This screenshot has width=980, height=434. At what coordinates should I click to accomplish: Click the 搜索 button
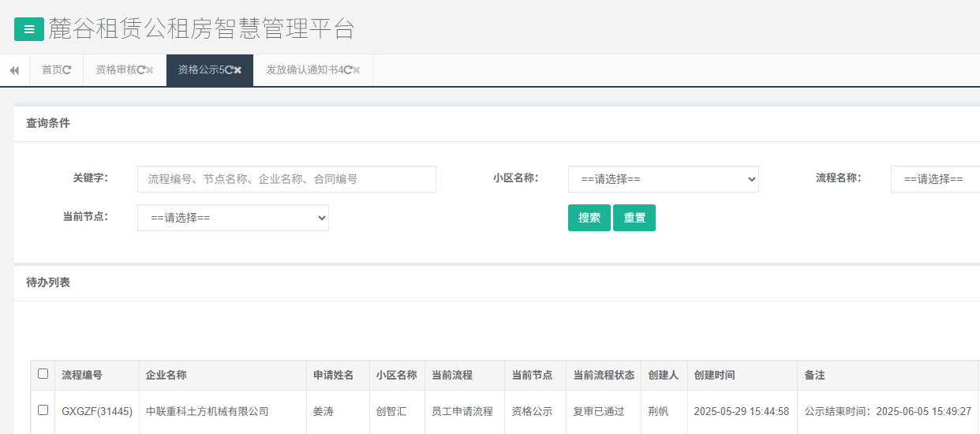click(x=589, y=218)
